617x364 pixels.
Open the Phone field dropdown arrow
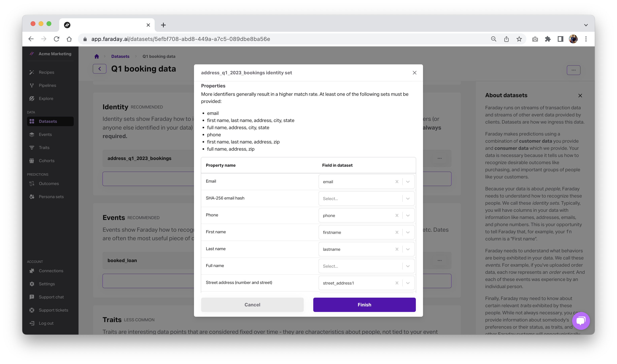click(408, 216)
